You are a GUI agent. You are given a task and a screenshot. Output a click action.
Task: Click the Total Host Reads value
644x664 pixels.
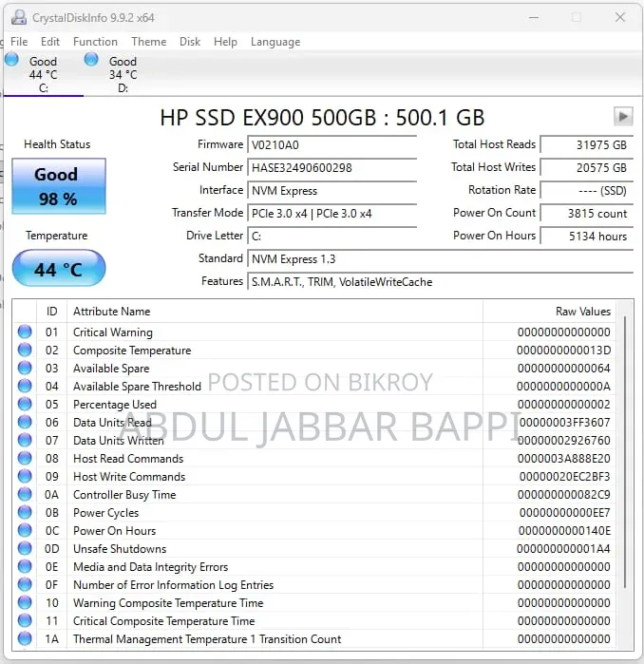587,144
